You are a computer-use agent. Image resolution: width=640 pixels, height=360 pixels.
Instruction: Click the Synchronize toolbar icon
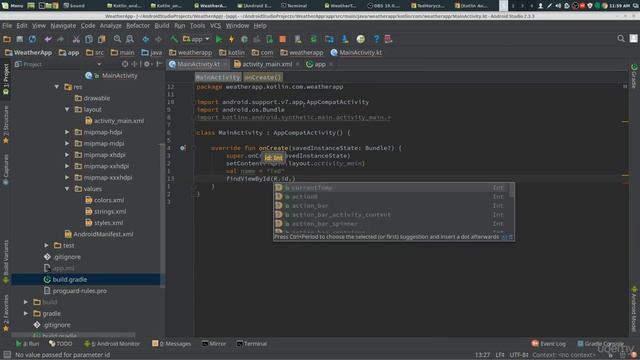coord(32,39)
